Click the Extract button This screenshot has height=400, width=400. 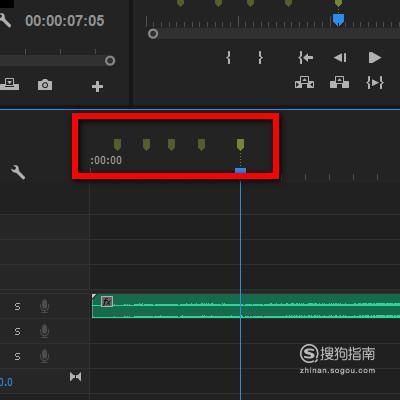tap(339, 82)
